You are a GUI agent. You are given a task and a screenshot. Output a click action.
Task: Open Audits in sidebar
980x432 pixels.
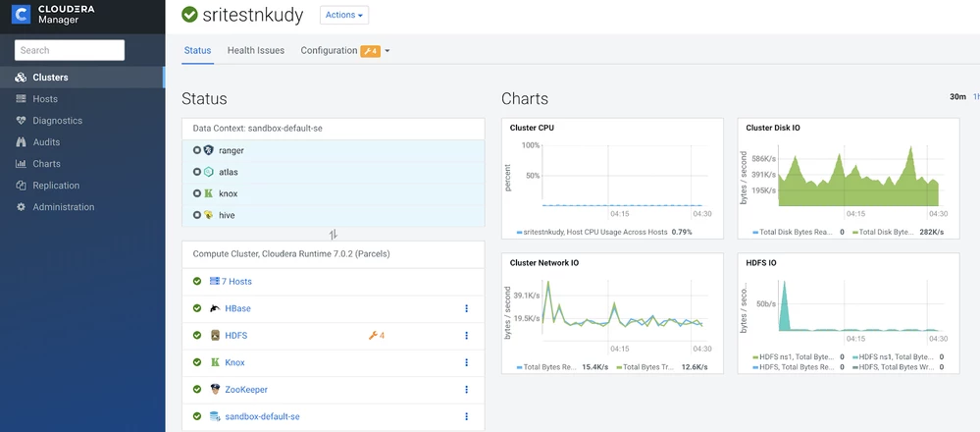tap(46, 142)
